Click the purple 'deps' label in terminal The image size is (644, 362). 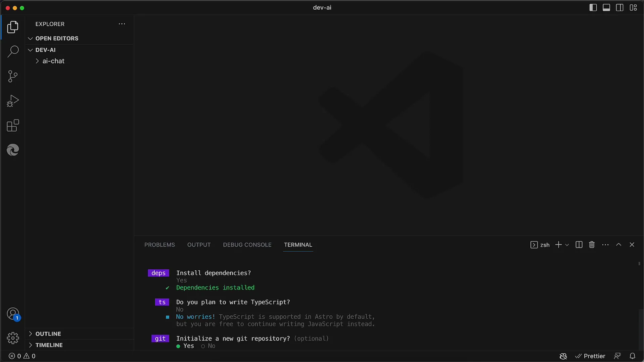pyautogui.click(x=158, y=273)
